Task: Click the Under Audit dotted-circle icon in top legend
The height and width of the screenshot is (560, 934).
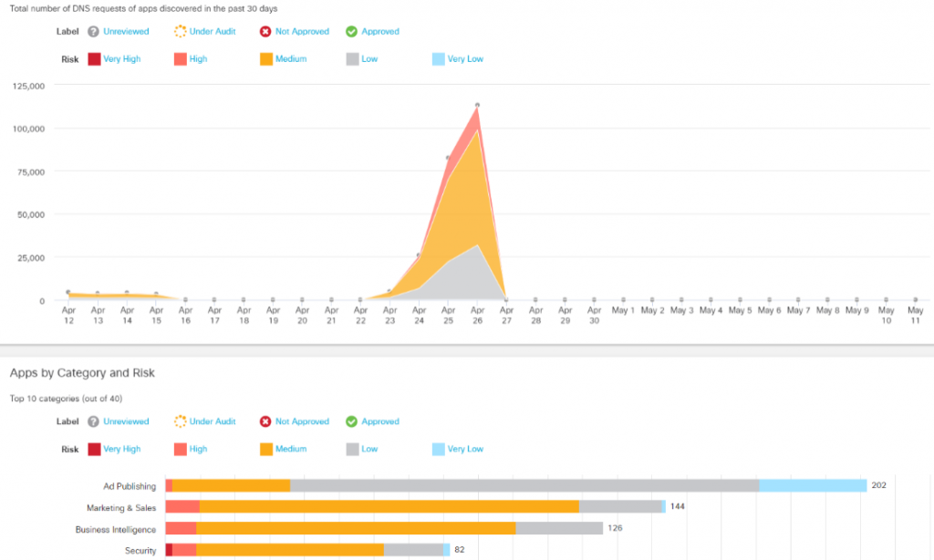Action: click(x=180, y=31)
